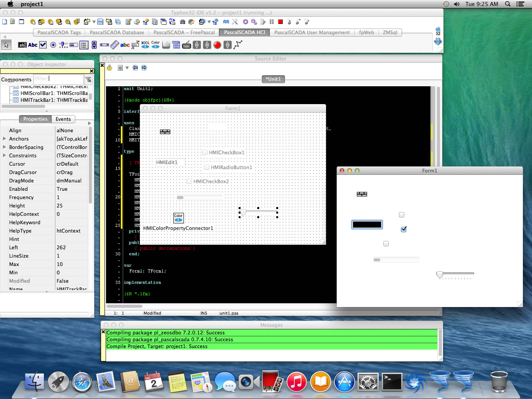532x399 pixels.
Task: Open Terminal from the Dock
Action: 392,382
